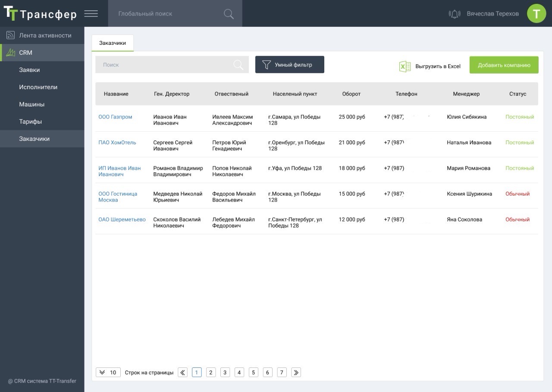Go to last page with double-arrow
The height and width of the screenshot is (392, 552).
click(296, 373)
